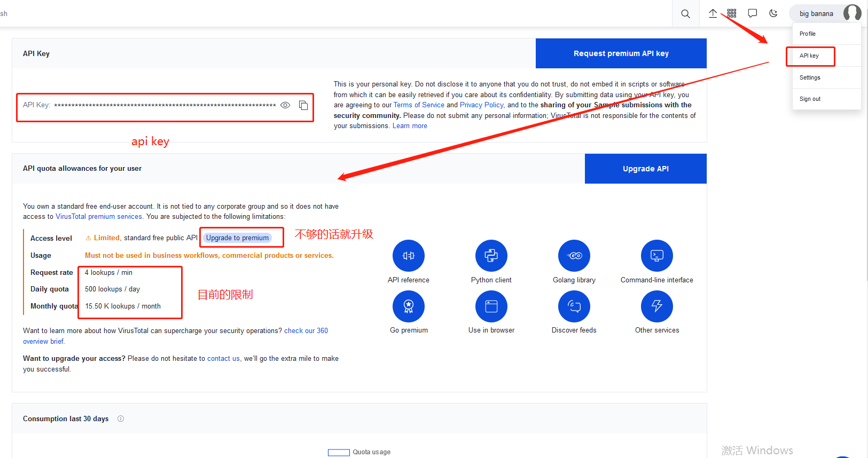This screenshot has height=458, width=868.
Task: Click the Discover feeds icon
Action: [574, 306]
